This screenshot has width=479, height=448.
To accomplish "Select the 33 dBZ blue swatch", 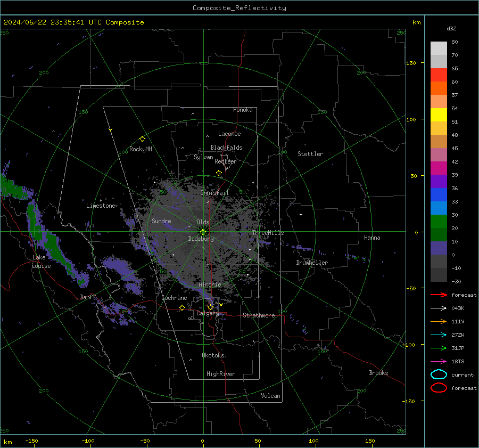I will [x=439, y=208].
